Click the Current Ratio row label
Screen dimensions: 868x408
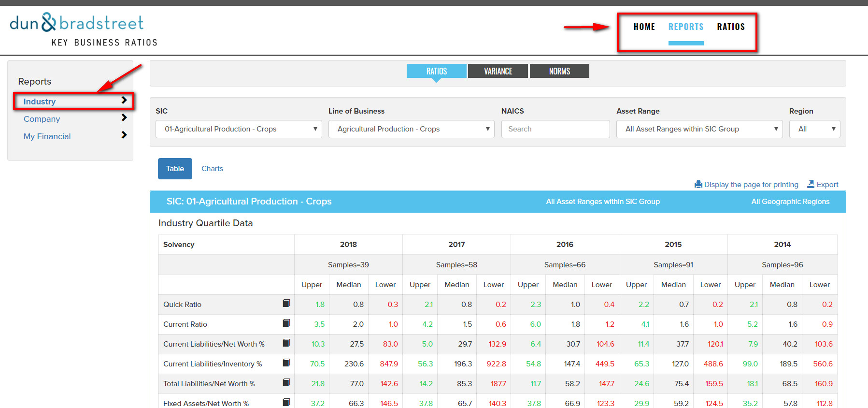click(x=185, y=324)
